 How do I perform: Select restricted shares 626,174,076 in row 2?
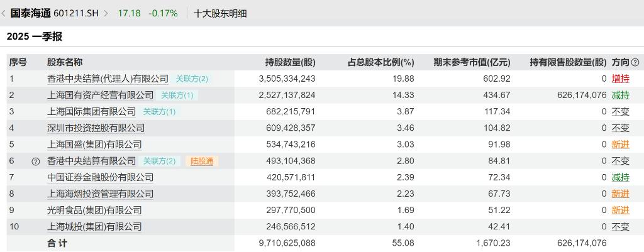point(582,96)
